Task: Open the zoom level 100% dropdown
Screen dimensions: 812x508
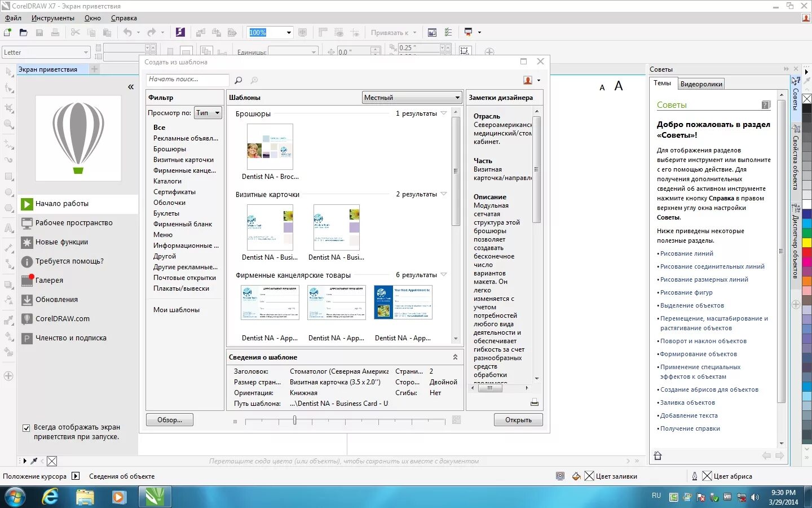Action: pos(289,33)
